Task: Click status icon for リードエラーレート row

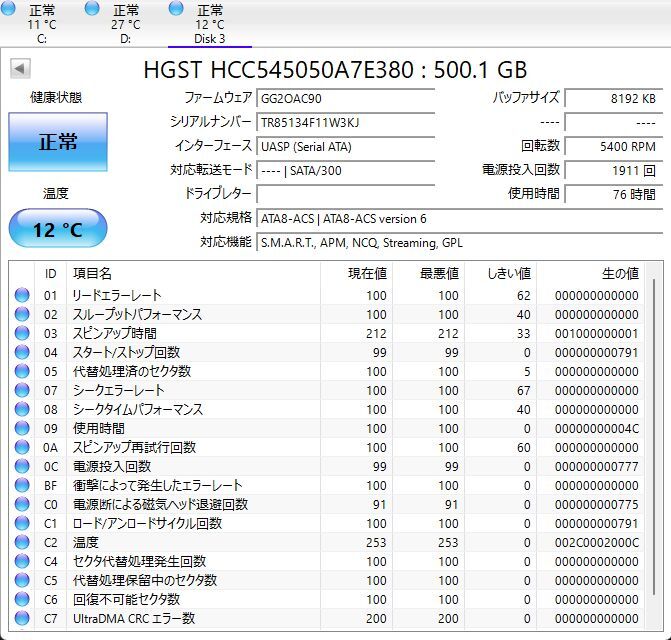Action: [x=22, y=295]
